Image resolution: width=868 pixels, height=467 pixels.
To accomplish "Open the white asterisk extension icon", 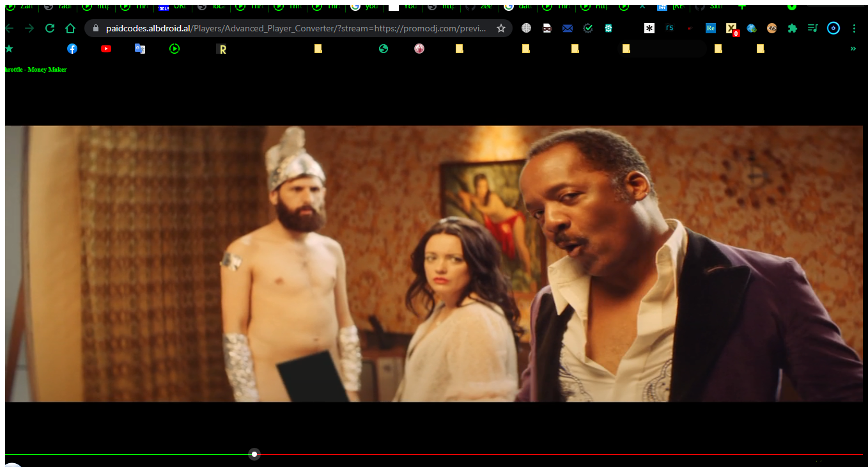I will pyautogui.click(x=649, y=28).
